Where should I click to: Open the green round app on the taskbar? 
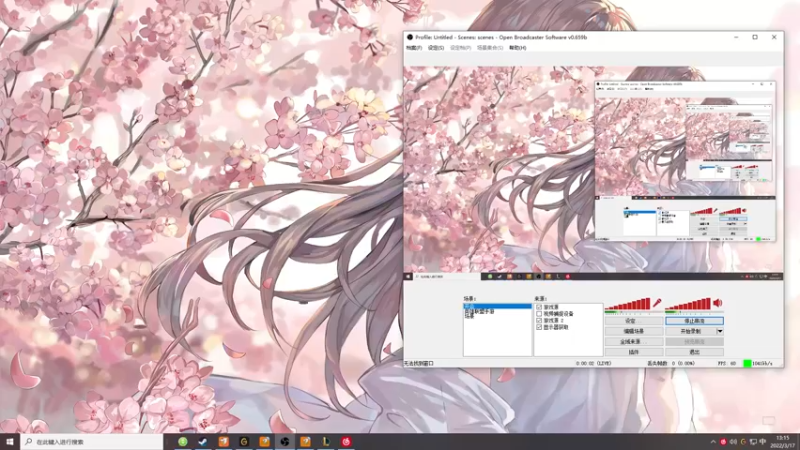click(183, 442)
